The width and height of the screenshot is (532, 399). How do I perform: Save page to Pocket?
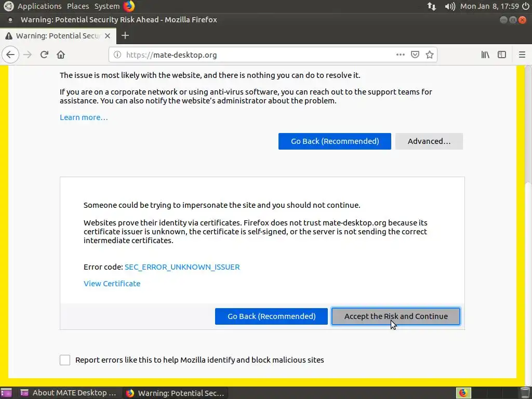click(x=415, y=55)
